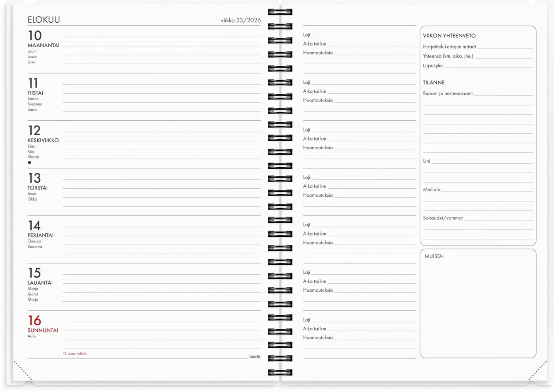Select the 10 Maanantai date number
This screenshot has height=392, width=554.
pos(35,36)
